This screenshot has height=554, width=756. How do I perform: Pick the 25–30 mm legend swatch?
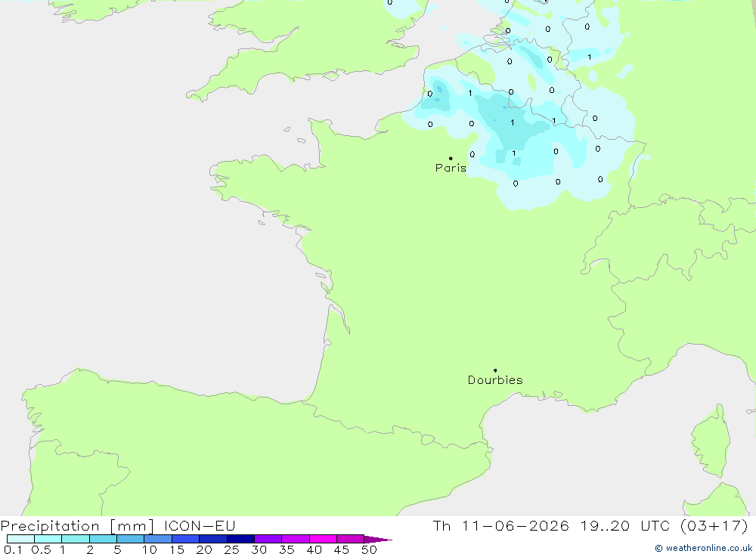[x=240, y=539]
